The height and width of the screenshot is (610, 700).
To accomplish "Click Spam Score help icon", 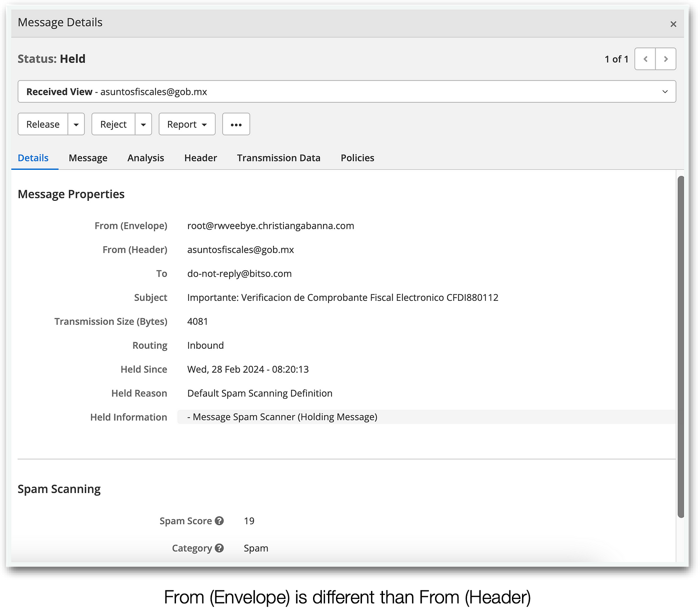I will point(219,521).
